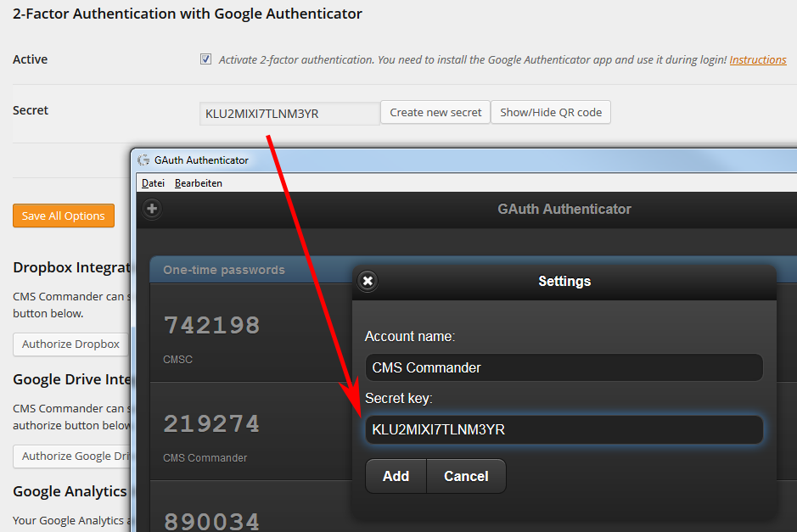
Task: Click the 2-Factor Authentication heading
Action: click(x=188, y=14)
